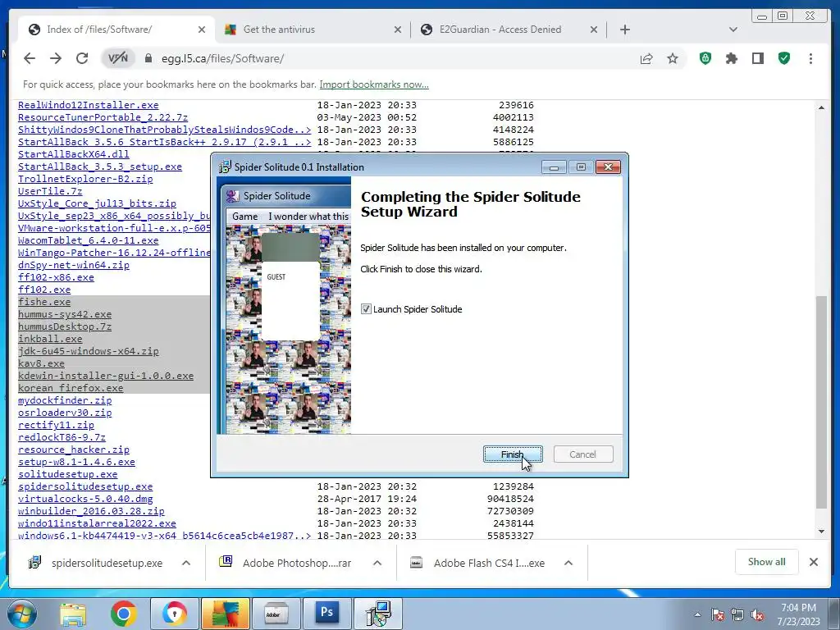Open the ff102-x86.exe link
The width and height of the screenshot is (840, 630).
[56, 277]
